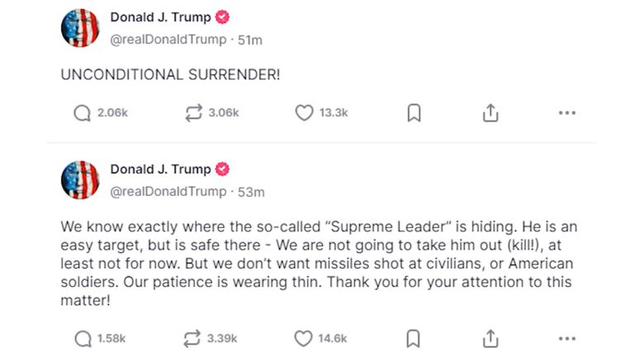This screenshot has width=644, height=362.
Task: Share the Supreme Leader post
Action: [x=490, y=338]
